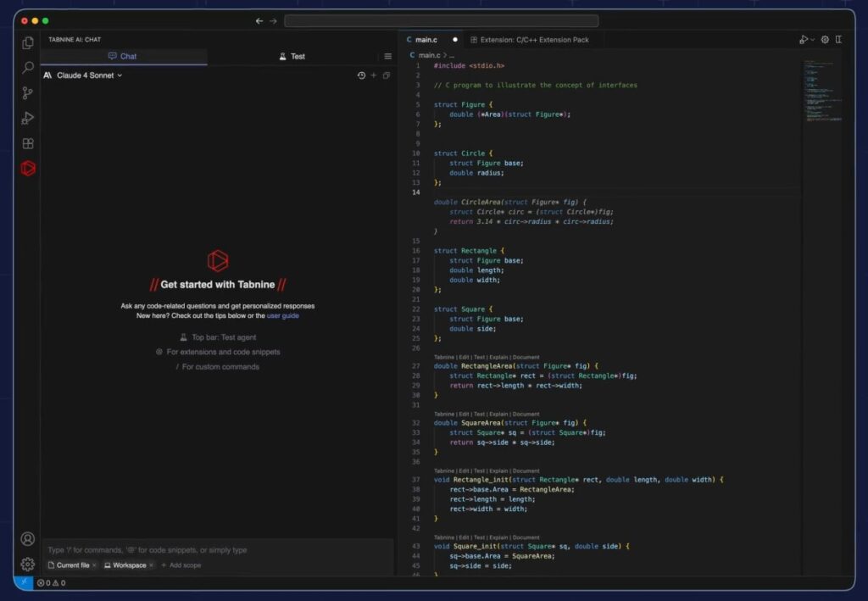Viewport: 868px width, 601px height.
Task: Click the 'struct Figure {' code line
Action: (463, 104)
